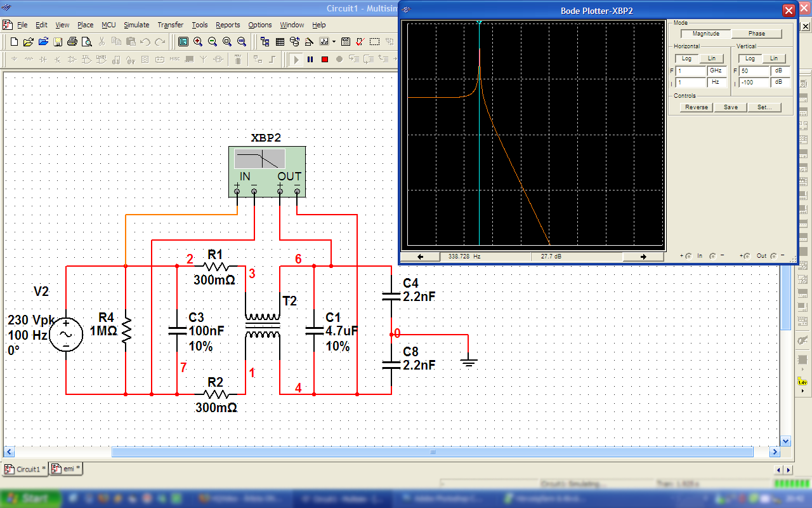This screenshot has width=812, height=508.
Task: Click the Open file folder icon
Action: (x=29, y=42)
